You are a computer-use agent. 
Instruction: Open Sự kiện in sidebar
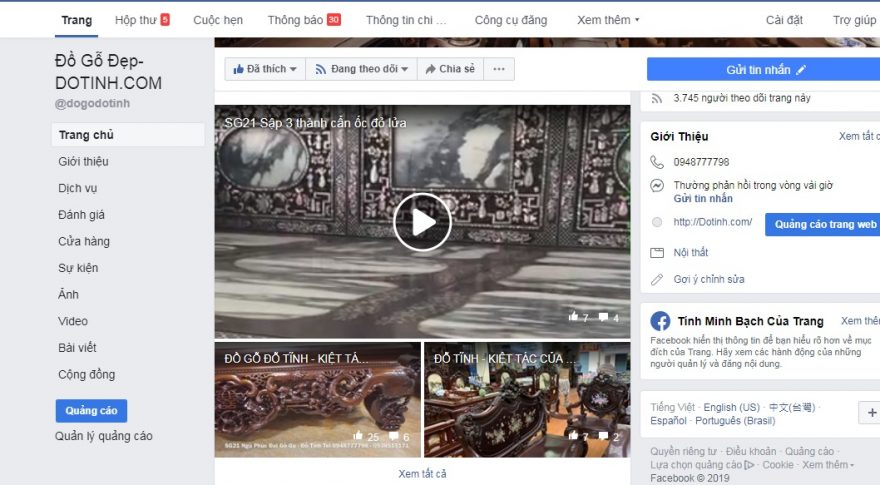point(78,268)
